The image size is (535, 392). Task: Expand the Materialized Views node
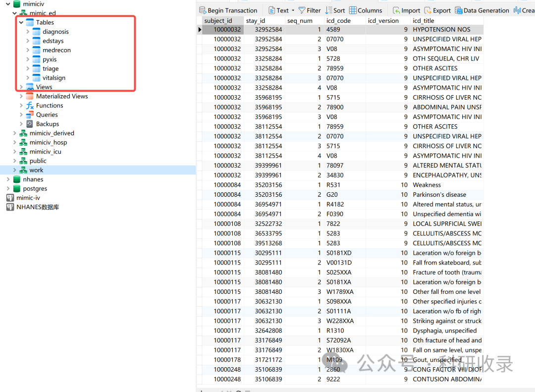point(21,96)
